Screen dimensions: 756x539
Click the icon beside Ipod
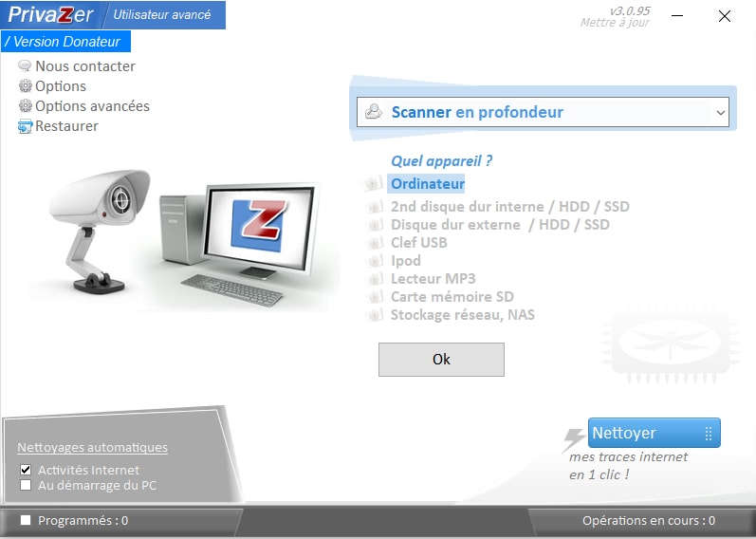tap(375, 261)
